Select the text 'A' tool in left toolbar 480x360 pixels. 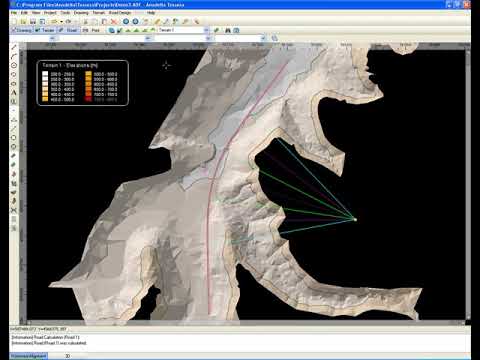14,92
